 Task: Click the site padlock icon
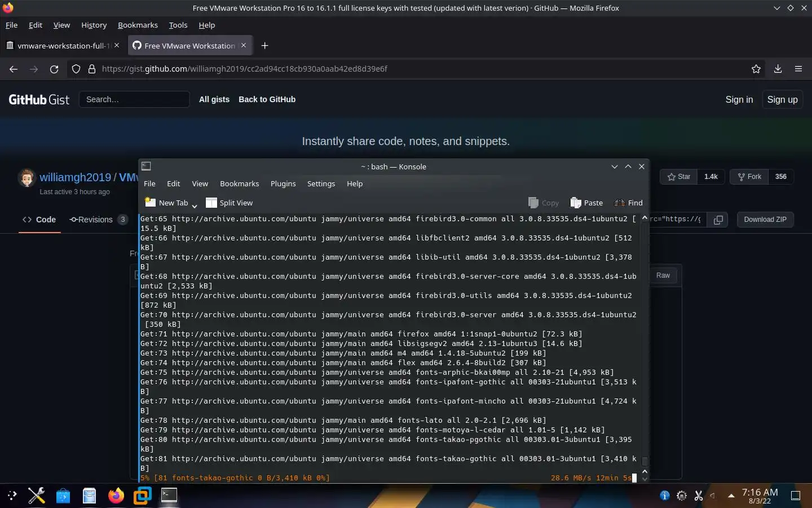pos(92,69)
